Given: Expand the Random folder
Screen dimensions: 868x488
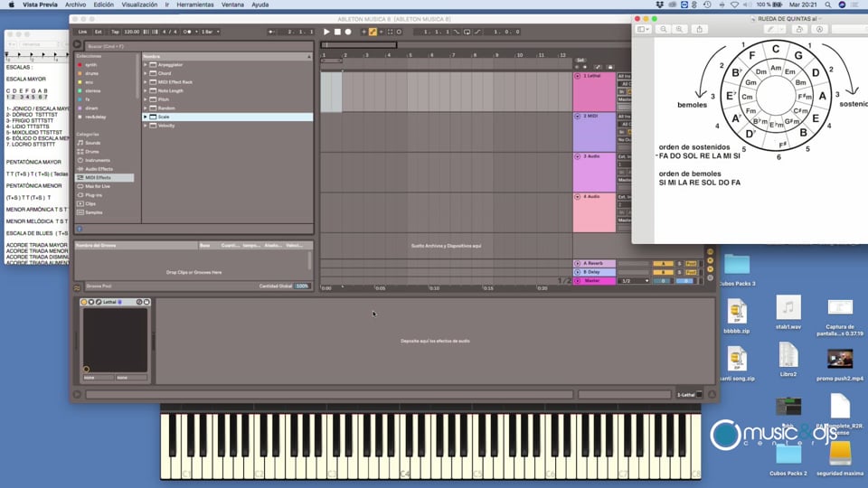Looking at the screenshot, I should pos(146,108).
